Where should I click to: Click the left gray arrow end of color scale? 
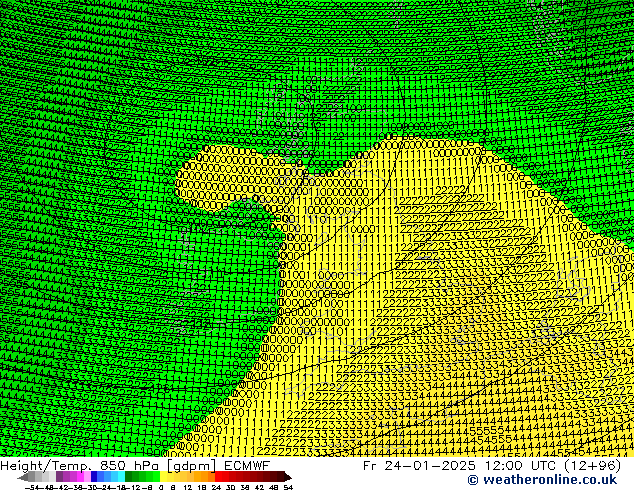pos(22,477)
